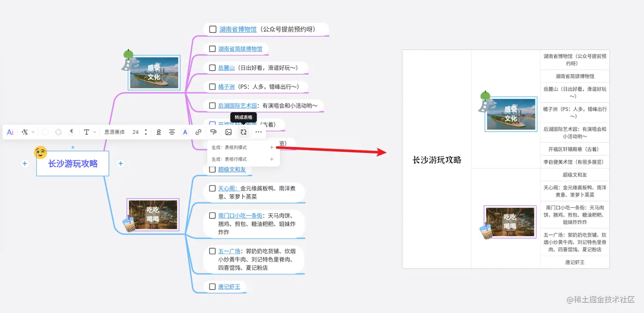Viewport: 644px width, 313px height.
Task: Click the insert image icon
Action: [x=228, y=132]
